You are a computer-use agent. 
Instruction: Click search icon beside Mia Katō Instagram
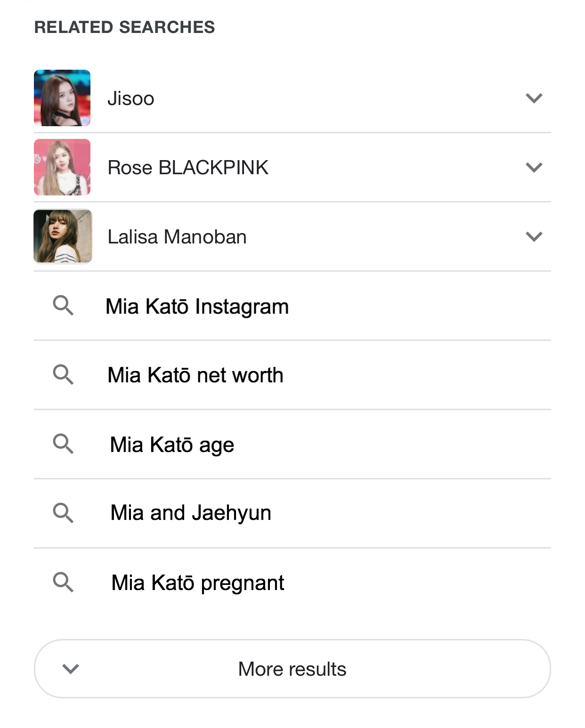point(63,306)
